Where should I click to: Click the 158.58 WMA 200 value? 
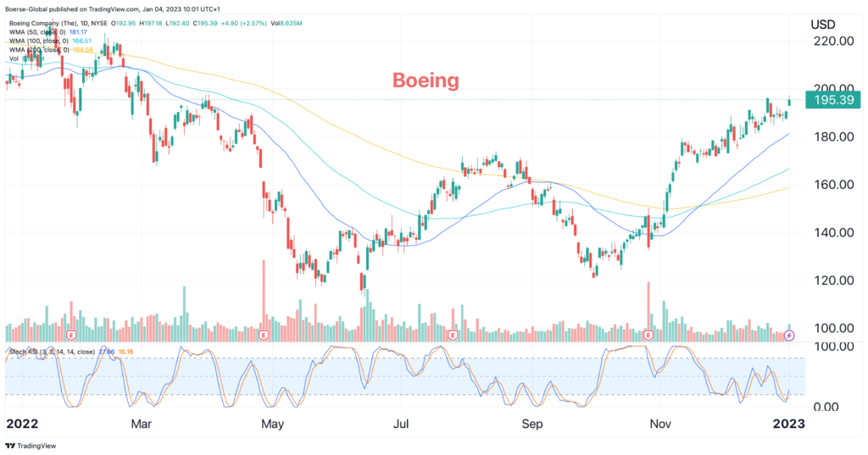click(x=83, y=50)
